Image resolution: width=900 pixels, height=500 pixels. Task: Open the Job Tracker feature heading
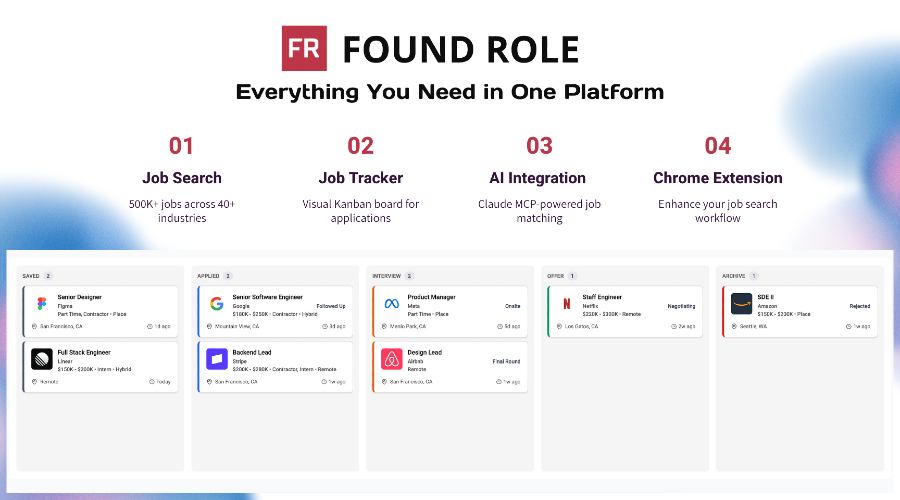tap(360, 178)
